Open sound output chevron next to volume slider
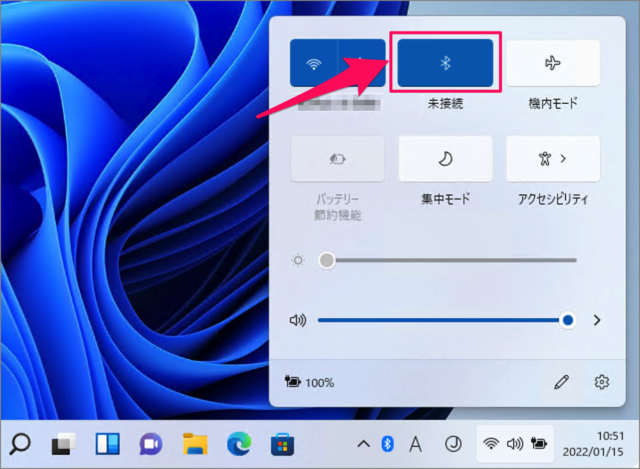Image resolution: width=640 pixels, height=469 pixels. (597, 320)
